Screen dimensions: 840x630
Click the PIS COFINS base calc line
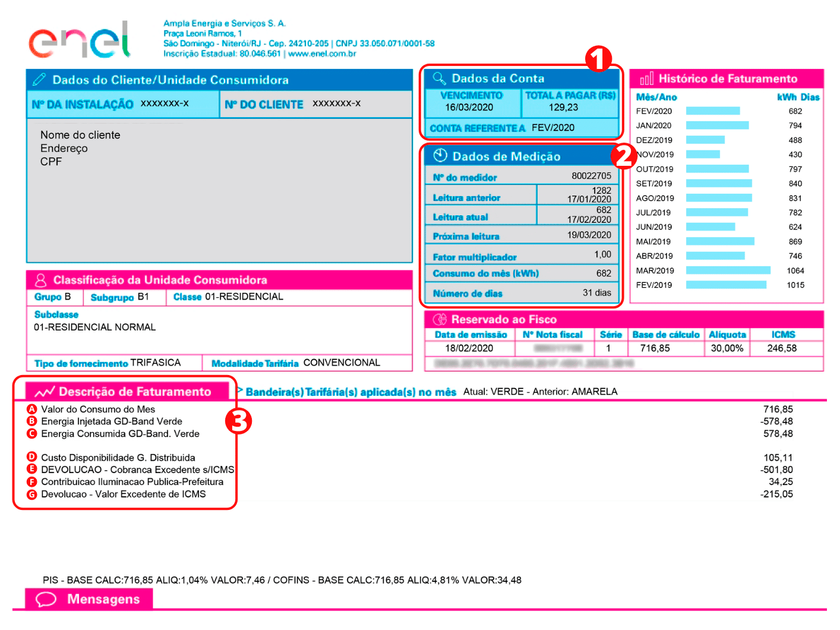(x=282, y=580)
